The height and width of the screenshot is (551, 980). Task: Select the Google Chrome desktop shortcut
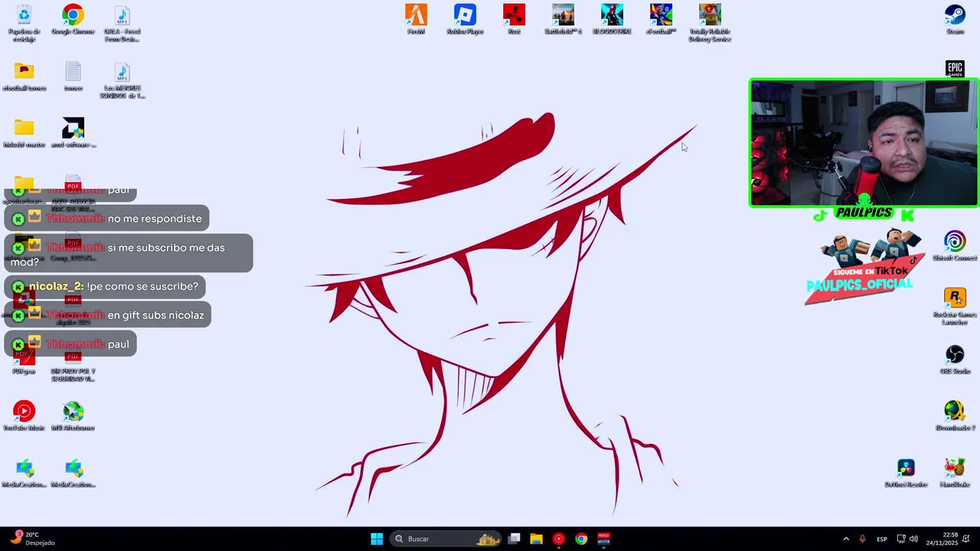pos(73,20)
